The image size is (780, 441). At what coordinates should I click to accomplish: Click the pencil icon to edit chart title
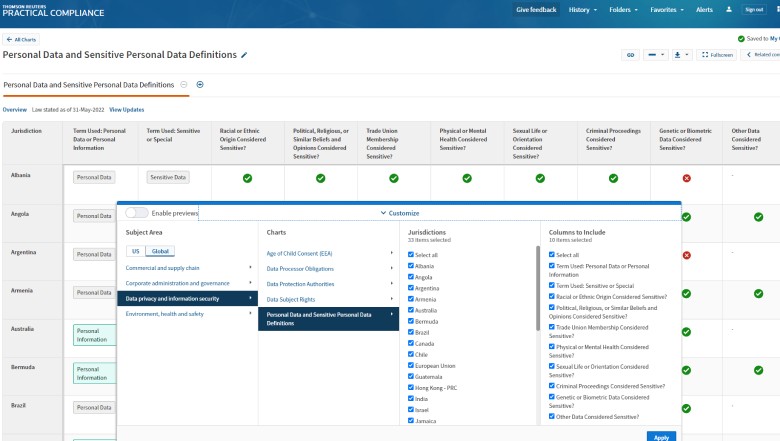244,55
